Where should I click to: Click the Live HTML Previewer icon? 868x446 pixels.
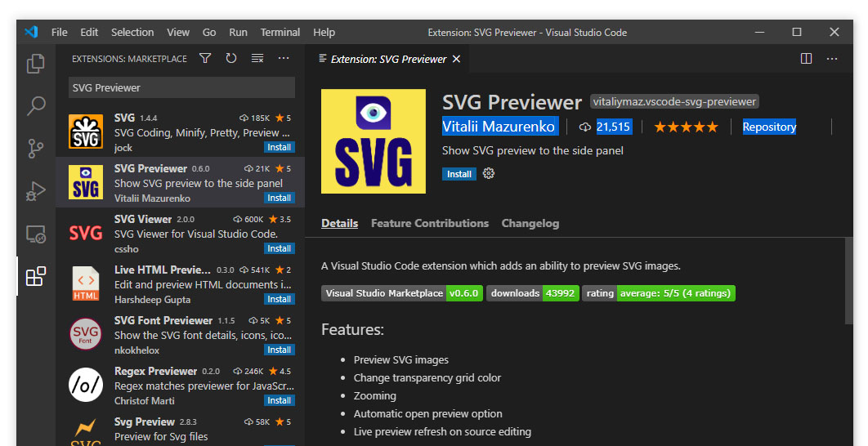[86, 283]
